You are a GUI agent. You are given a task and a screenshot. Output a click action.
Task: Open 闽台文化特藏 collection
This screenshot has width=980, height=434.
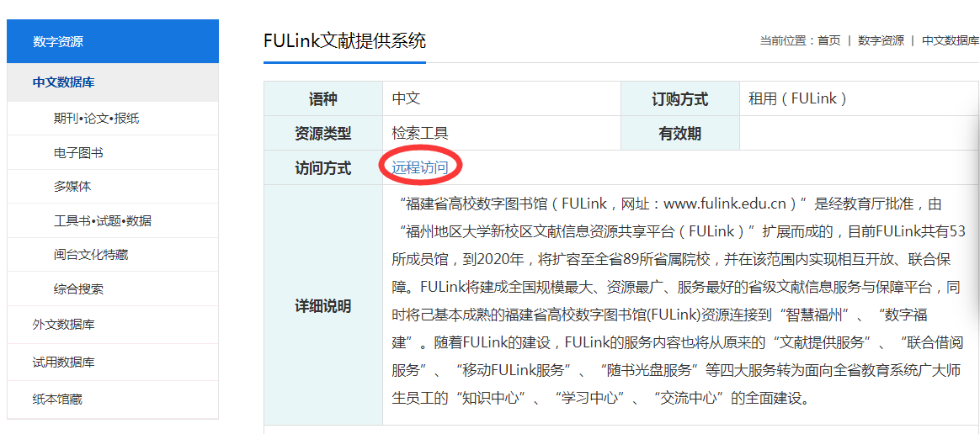90,254
